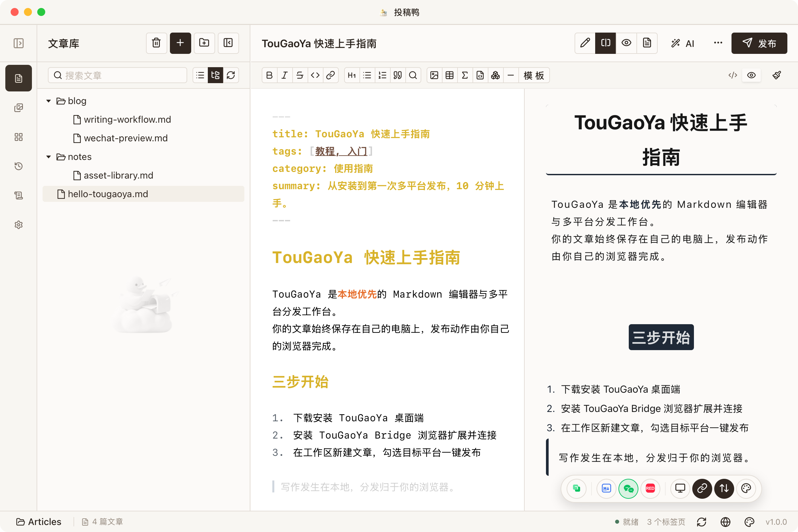Apply strikethrough formatting
The width and height of the screenshot is (798, 532).
point(300,75)
